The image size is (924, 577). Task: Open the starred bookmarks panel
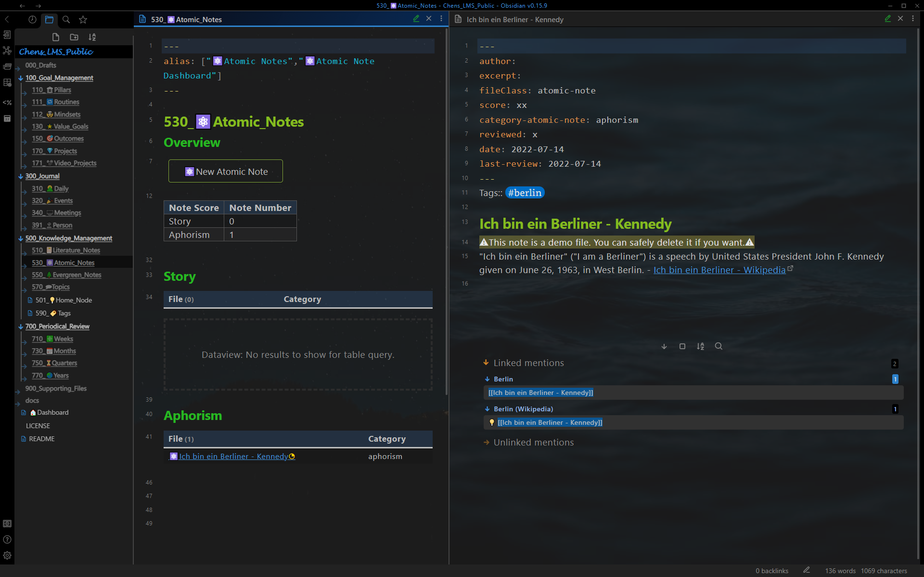click(x=83, y=19)
